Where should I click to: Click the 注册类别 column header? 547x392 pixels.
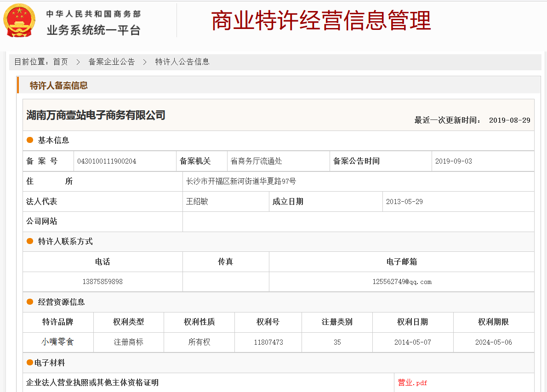337,322
